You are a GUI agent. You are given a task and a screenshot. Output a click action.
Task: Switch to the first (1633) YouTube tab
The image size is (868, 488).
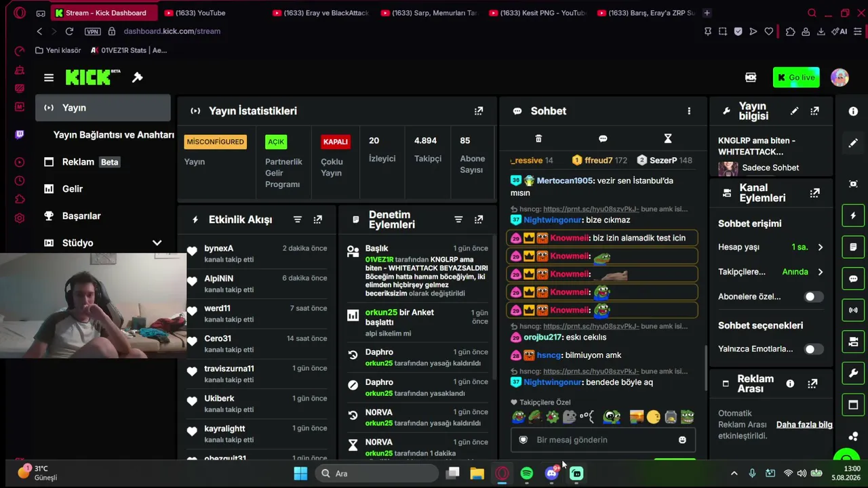click(213, 13)
